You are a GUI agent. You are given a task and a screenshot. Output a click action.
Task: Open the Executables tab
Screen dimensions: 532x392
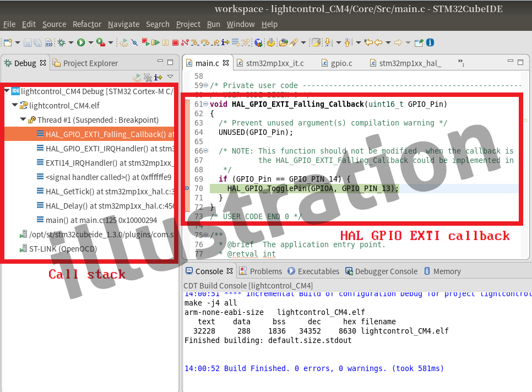[x=313, y=271]
